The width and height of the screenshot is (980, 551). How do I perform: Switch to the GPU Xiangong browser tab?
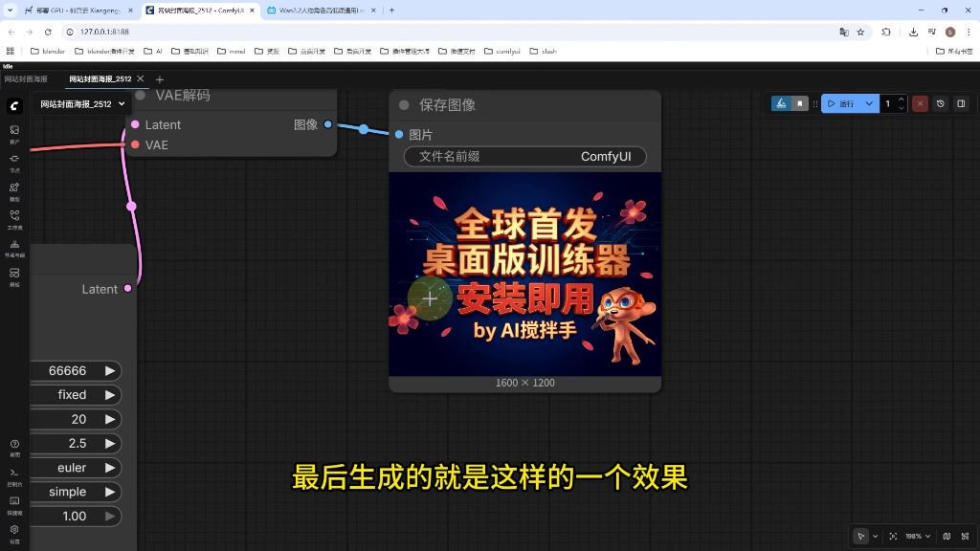(x=78, y=11)
